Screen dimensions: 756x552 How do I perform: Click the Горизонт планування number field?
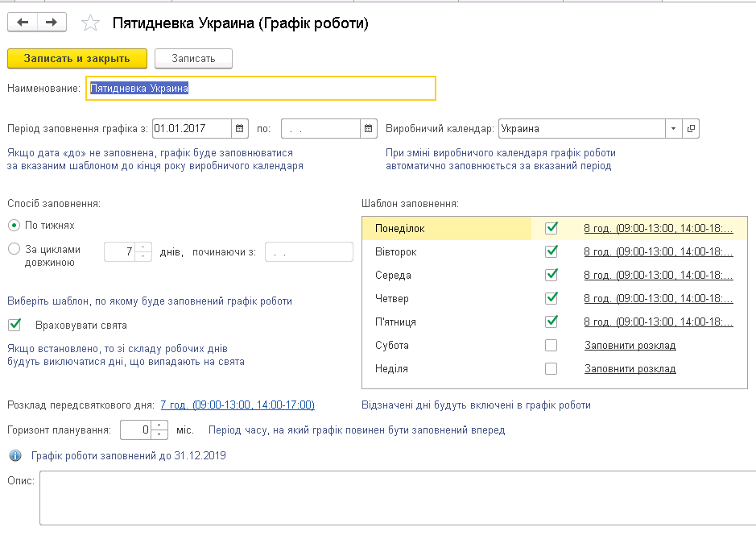coord(135,430)
